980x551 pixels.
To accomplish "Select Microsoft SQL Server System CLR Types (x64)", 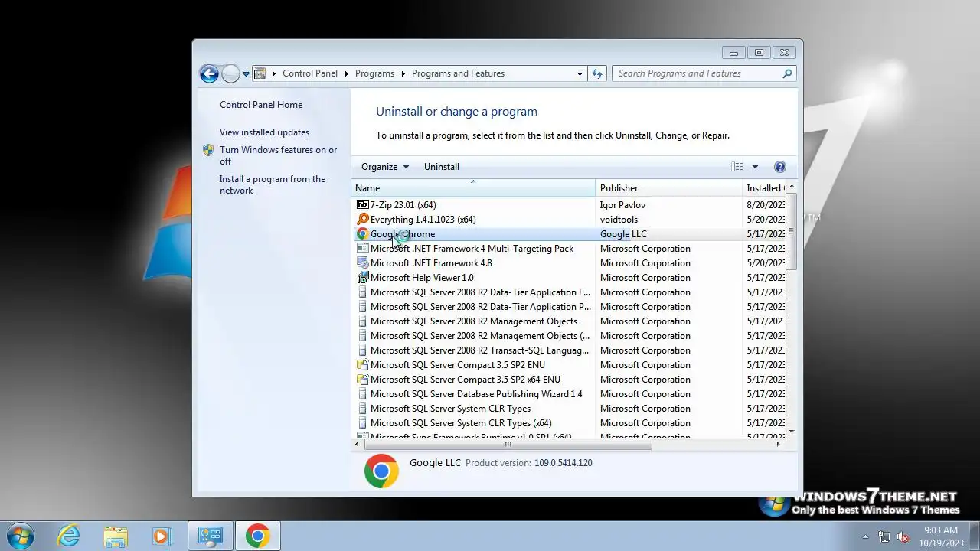I will click(x=461, y=423).
